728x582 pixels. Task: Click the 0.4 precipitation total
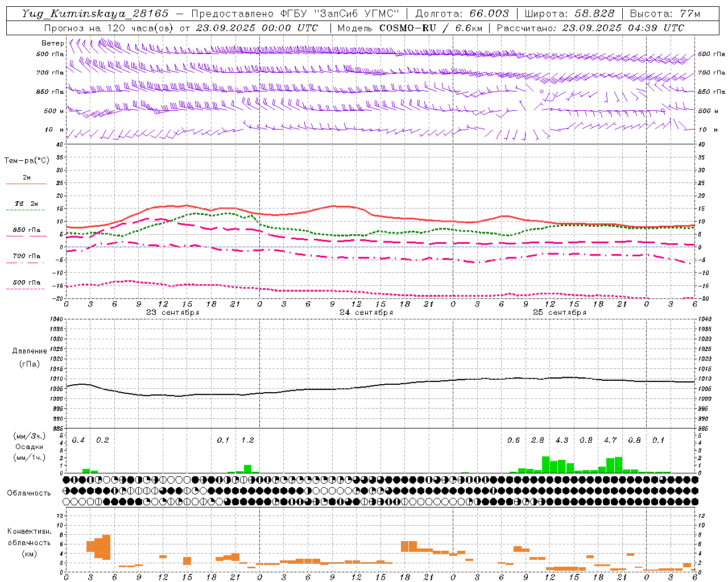click(x=78, y=440)
